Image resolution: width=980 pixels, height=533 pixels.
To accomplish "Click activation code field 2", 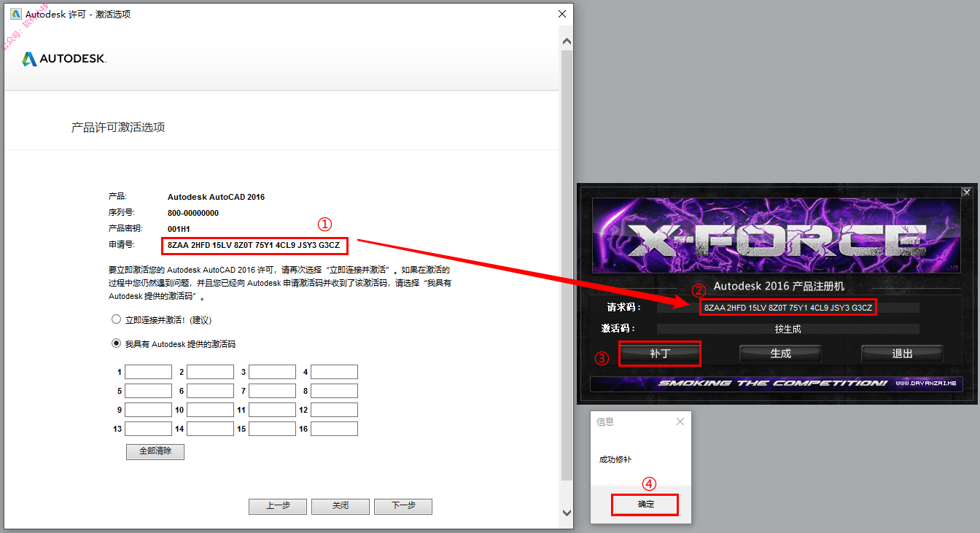I will (210, 372).
